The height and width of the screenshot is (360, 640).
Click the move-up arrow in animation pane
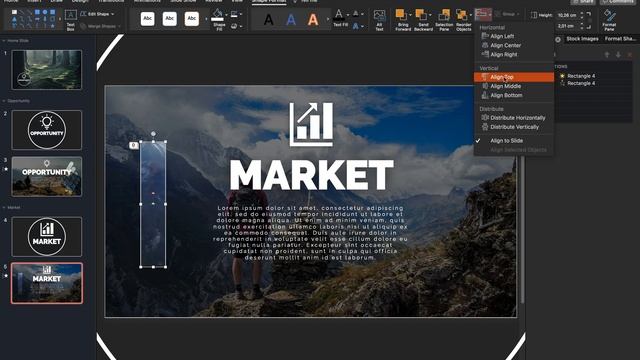coord(607,55)
